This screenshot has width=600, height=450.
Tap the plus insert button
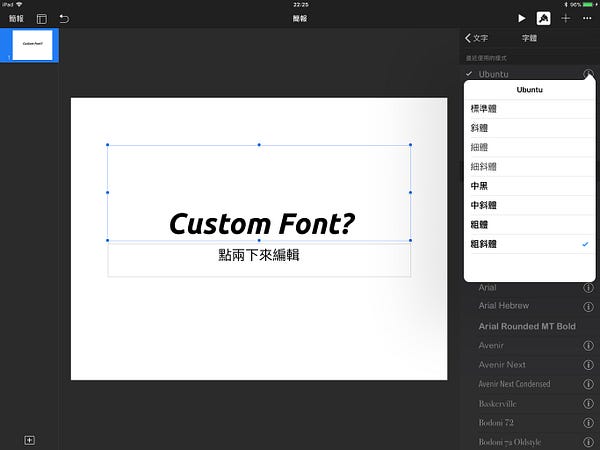point(566,18)
